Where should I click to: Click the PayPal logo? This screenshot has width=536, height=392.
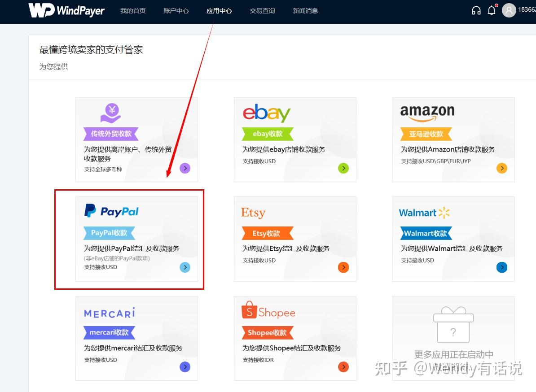pyautogui.click(x=111, y=211)
